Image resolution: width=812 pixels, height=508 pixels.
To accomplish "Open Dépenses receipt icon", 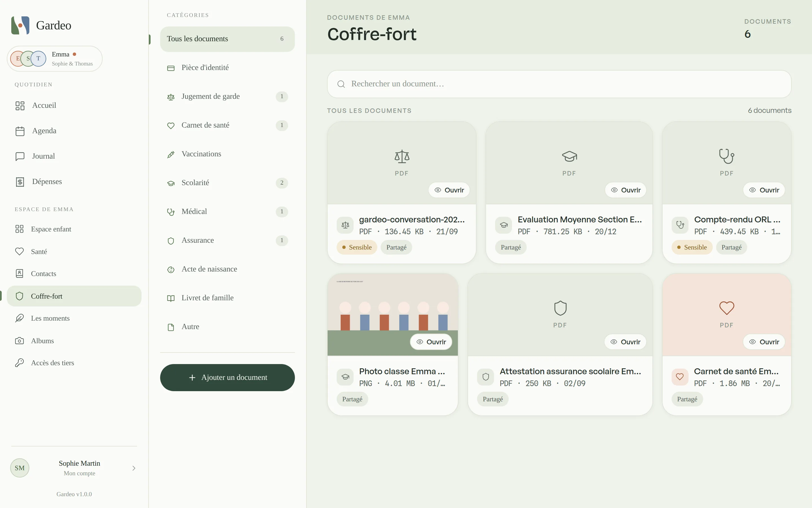I will click(x=20, y=182).
